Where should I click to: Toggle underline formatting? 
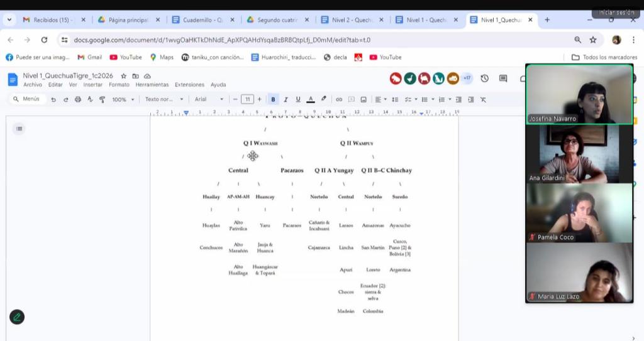click(x=298, y=99)
